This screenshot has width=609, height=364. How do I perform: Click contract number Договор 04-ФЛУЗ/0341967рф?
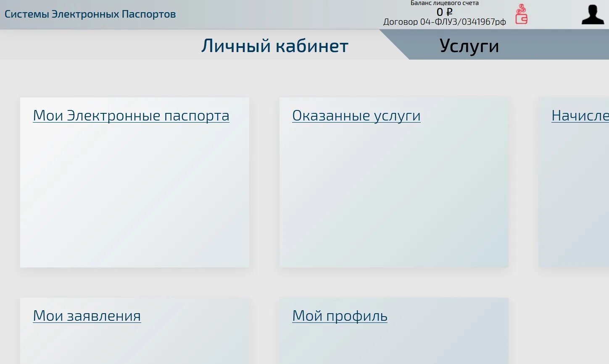click(445, 22)
